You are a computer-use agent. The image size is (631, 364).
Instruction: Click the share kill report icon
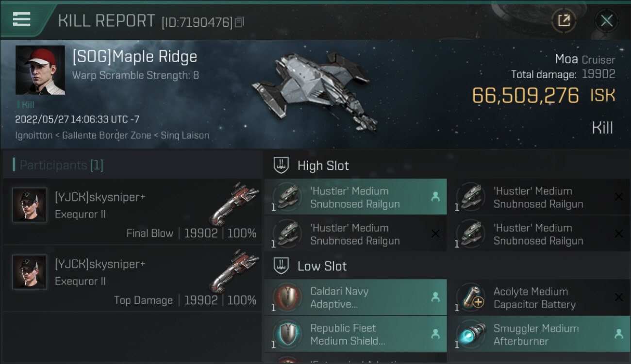pyautogui.click(x=564, y=20)
